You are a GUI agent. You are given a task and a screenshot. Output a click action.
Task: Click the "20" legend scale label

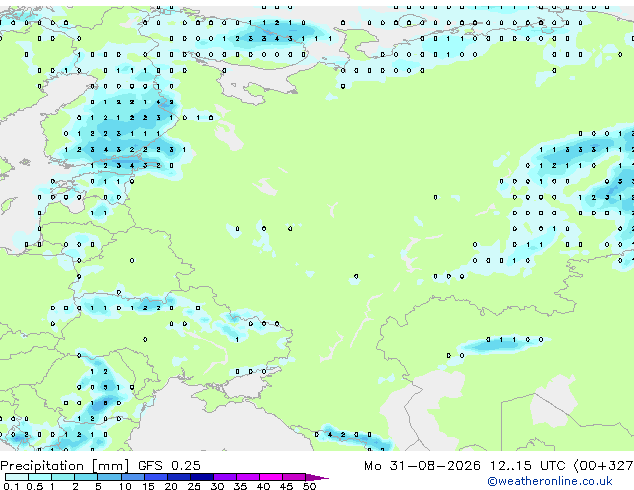pos(171,486)
